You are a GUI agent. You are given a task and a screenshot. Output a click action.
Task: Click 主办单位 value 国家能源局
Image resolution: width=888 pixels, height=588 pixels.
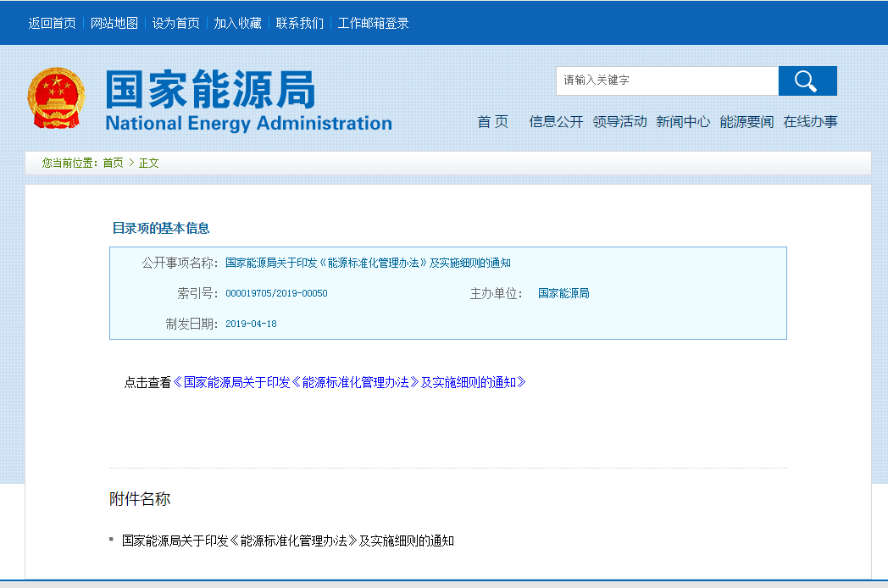(563, 293)
